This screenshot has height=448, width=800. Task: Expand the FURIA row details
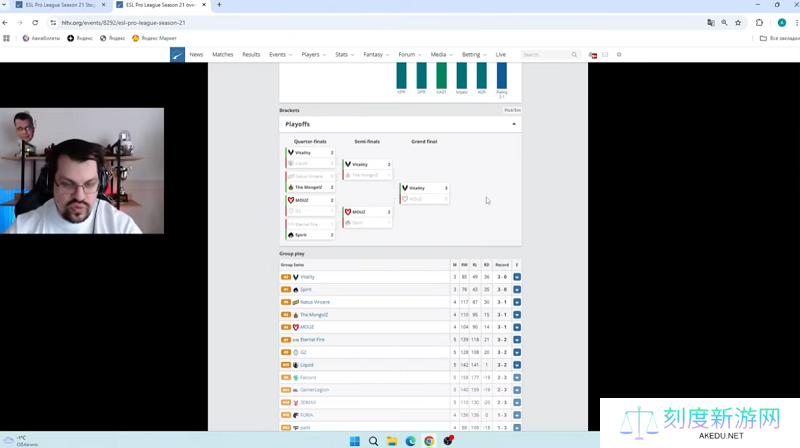(517, 415)
